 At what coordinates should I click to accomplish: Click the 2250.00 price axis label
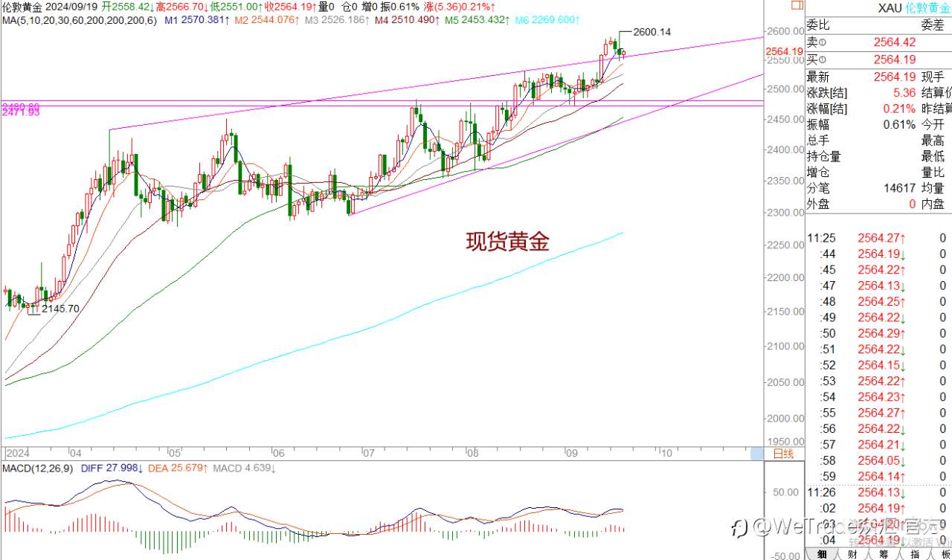click(787, 247)
